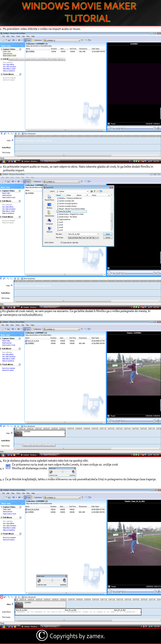This screenshot has width=161, height=644.
Task: Open Files of type dropdown in Import dialog
Action: point(83,238)
